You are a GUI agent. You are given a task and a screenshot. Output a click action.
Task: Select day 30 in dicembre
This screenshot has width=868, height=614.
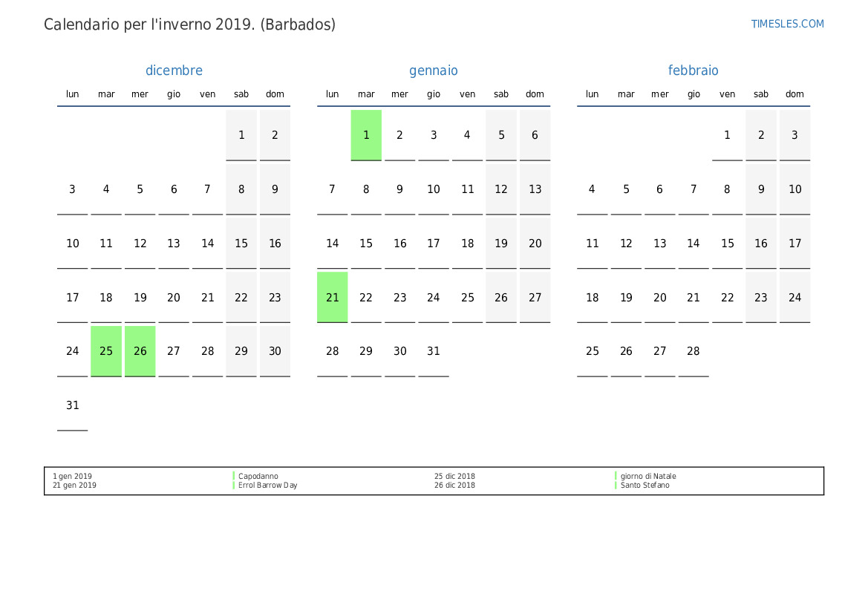[275, 351]
